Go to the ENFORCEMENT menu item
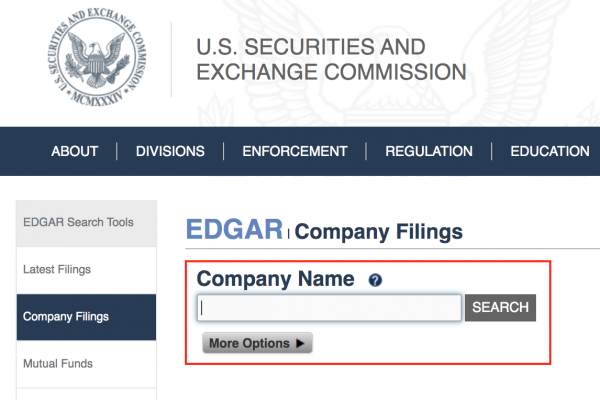Image resolution: width=600 pixels, height=400 pixels. coord(294,151)
